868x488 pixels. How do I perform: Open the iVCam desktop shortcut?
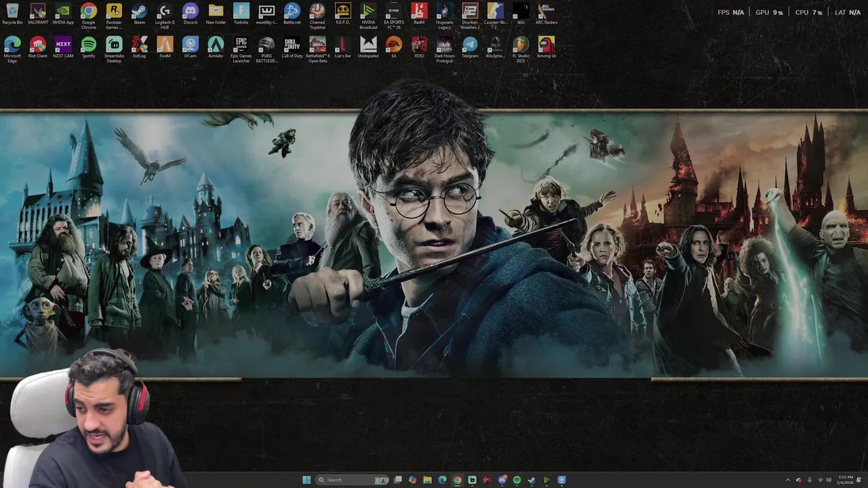(x=191, y=47)
